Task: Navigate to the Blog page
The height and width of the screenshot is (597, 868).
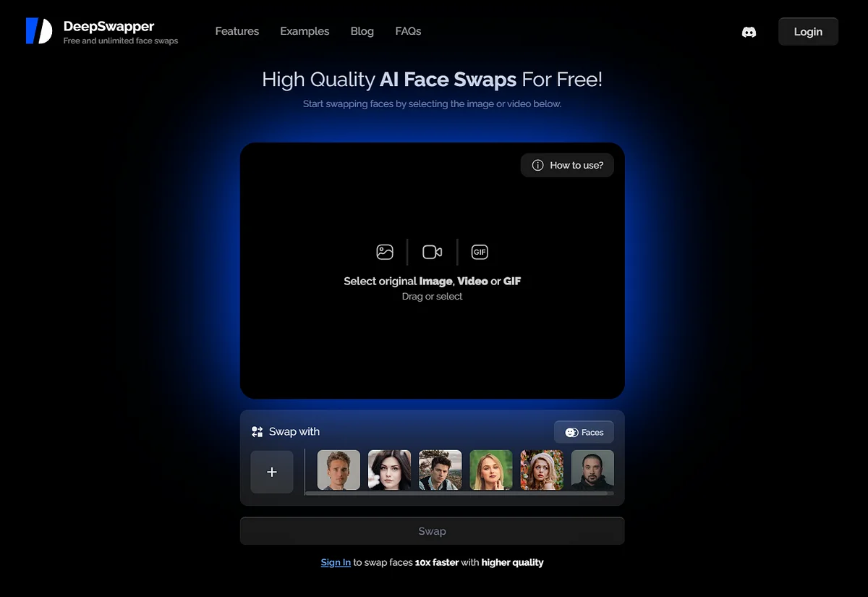Action: click(362, 31)
